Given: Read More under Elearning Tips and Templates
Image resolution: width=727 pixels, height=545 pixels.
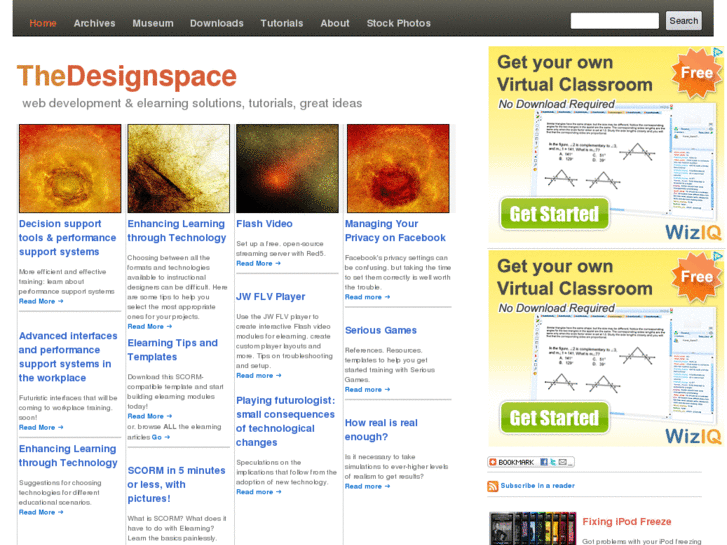Looking at the screenshot, I should [150, 417].
